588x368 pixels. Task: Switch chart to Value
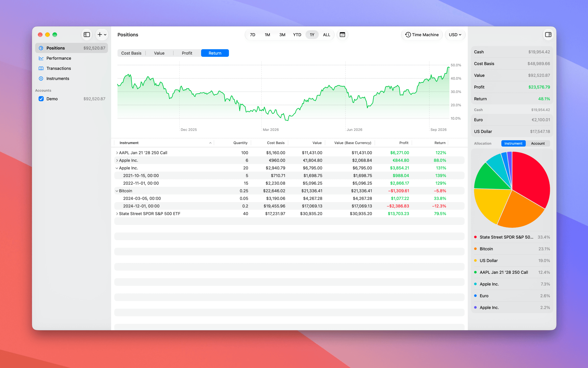coord(159,53)
